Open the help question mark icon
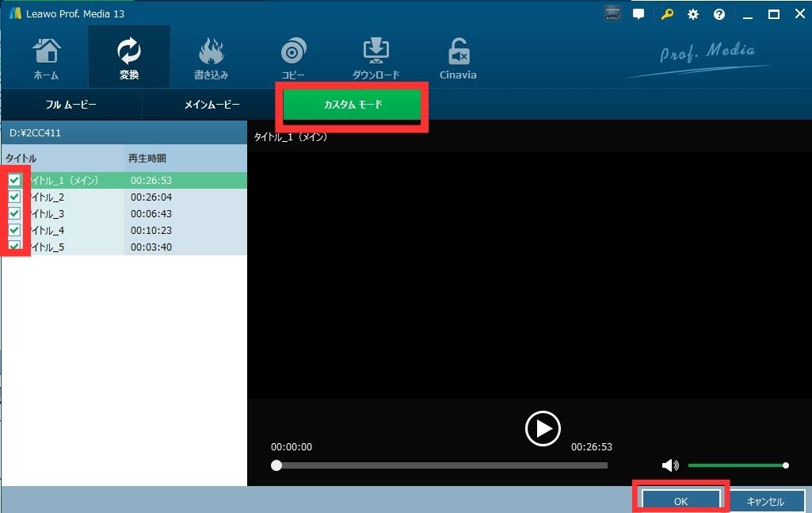Screen dimensions: 812x513 pyautogui.click(x=719, y=14)
